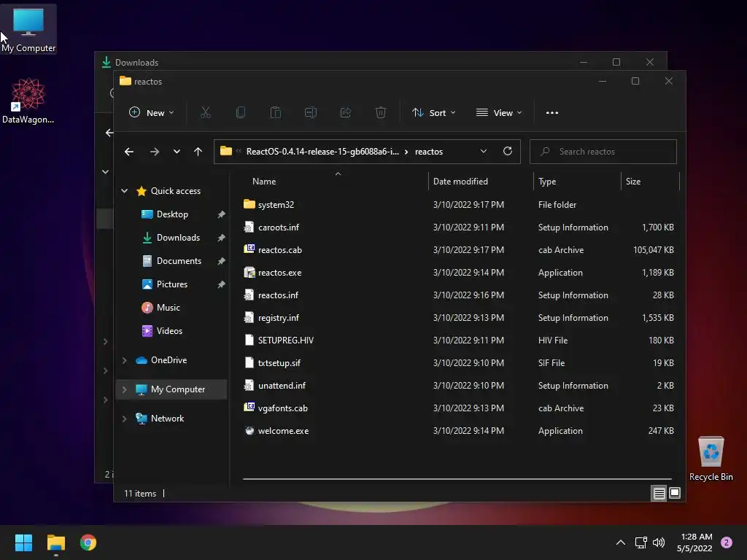Select My Computer desktop icon
The height and width of the screenshot is (560, 747).
click(x=28, y=29)
